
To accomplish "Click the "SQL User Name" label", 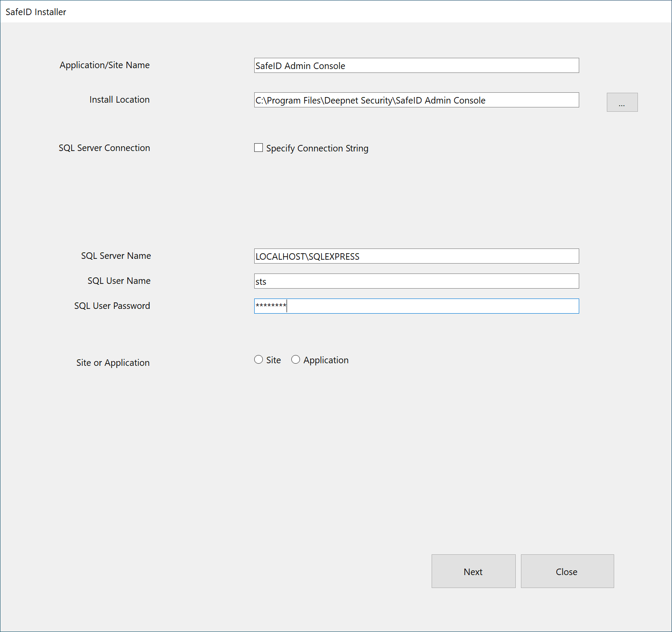I will (x=119, y=281).
